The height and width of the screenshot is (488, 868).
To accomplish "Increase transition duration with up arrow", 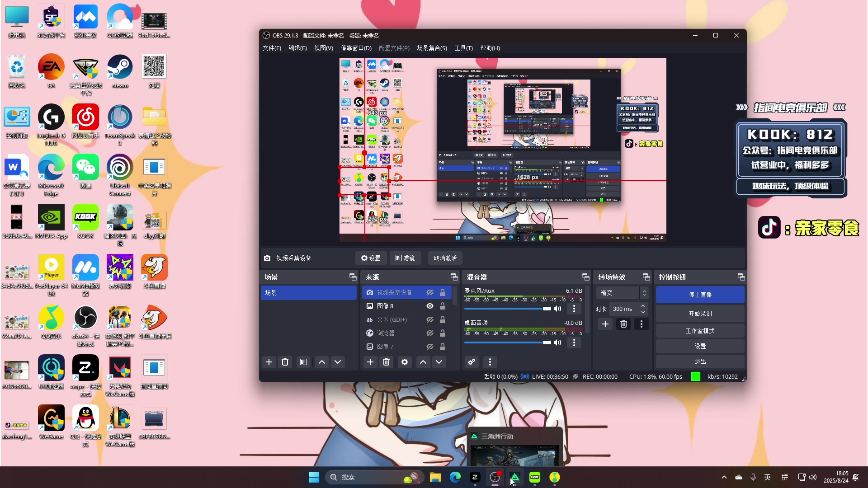I will (x=643, y=306).
